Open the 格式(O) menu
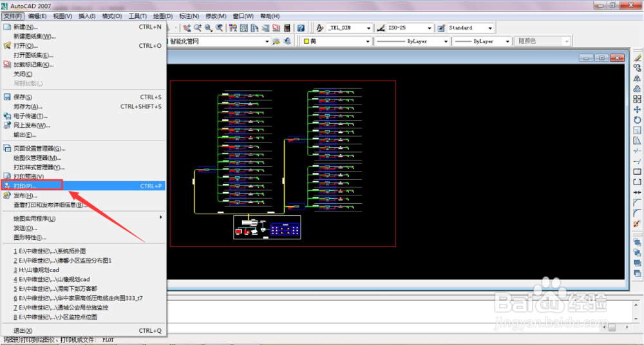Image resolution: width=644 pixels, height=345 pixels. 112,16
